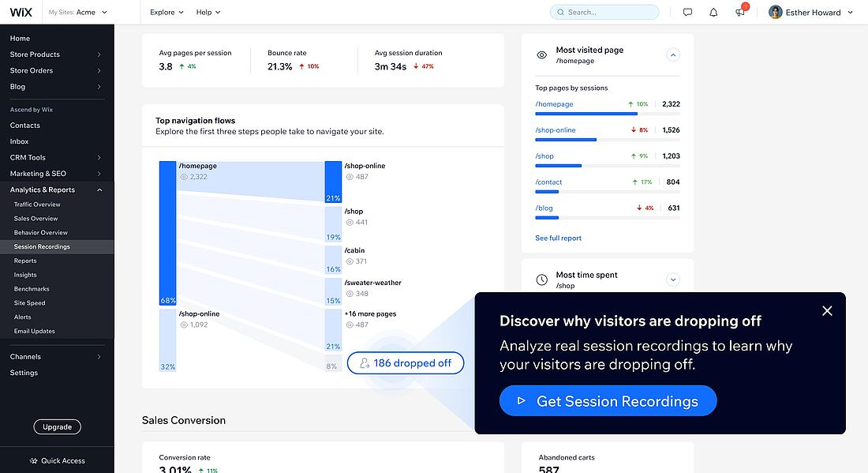Viewport: 868px width, 473px height.
Task: Open the See full report link
Action: 558,238
